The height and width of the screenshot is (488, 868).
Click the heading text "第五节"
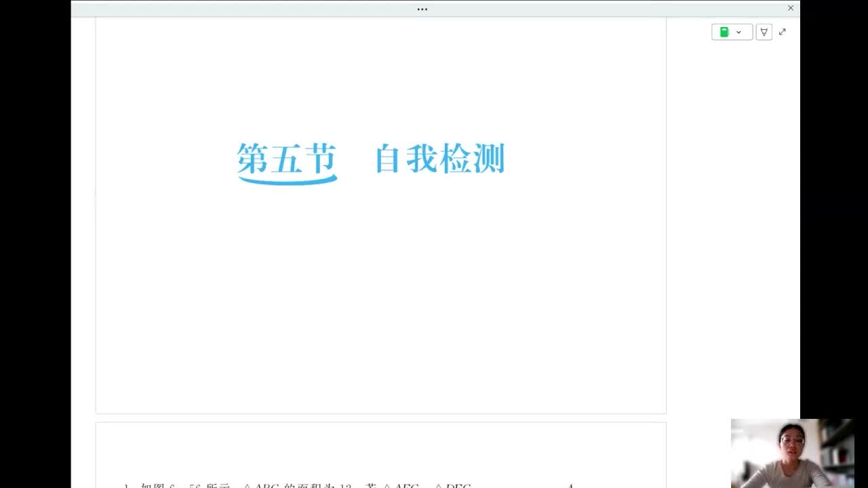click(287, 160)
